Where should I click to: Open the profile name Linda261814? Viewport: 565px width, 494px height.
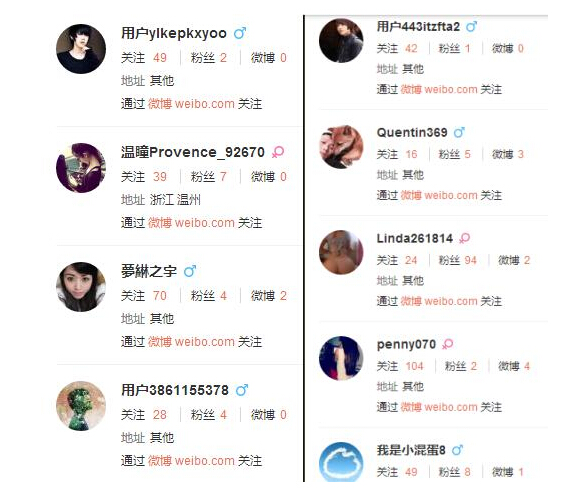(415, 238)
